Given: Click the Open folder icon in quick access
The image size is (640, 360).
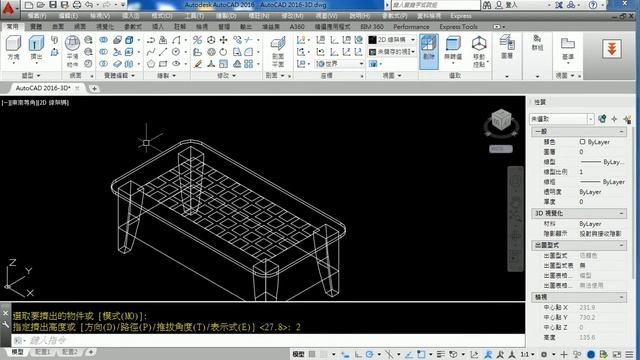Looking at the screenshot, I should click(x=40, y=5).
